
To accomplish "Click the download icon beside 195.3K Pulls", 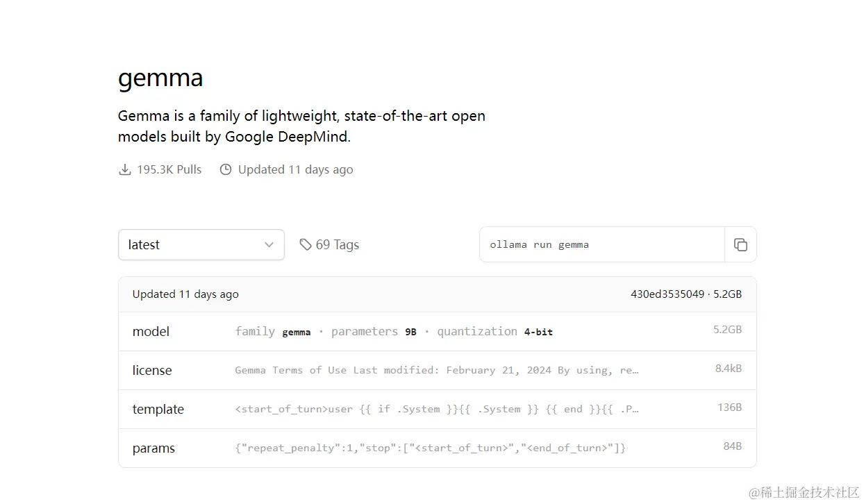I will point(125,169).
